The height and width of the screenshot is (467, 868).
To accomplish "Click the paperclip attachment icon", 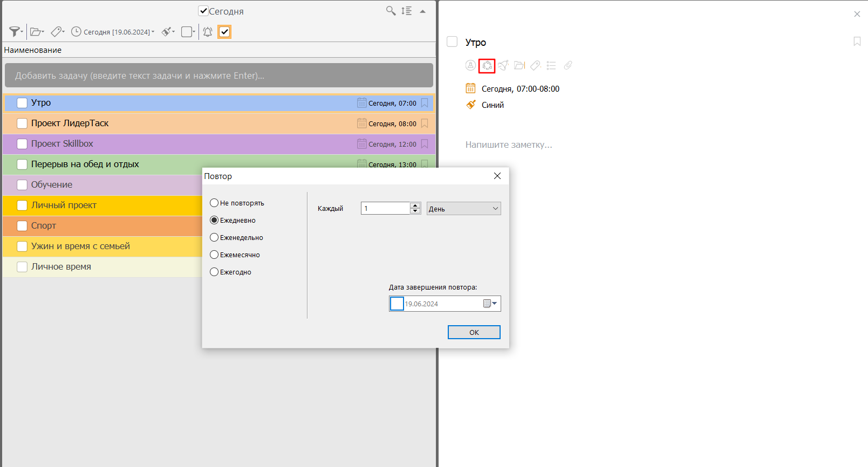I will click(x=568, y=65).
